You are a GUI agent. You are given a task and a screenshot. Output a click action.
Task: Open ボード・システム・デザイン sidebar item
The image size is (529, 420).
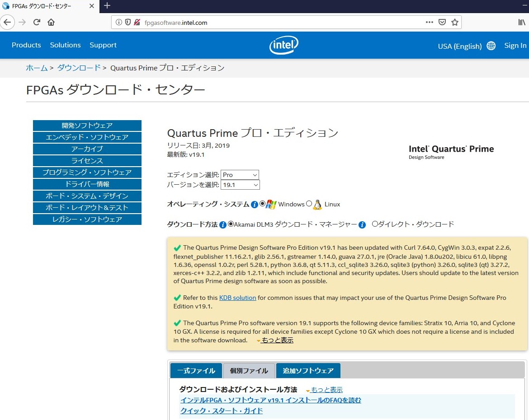87,196
